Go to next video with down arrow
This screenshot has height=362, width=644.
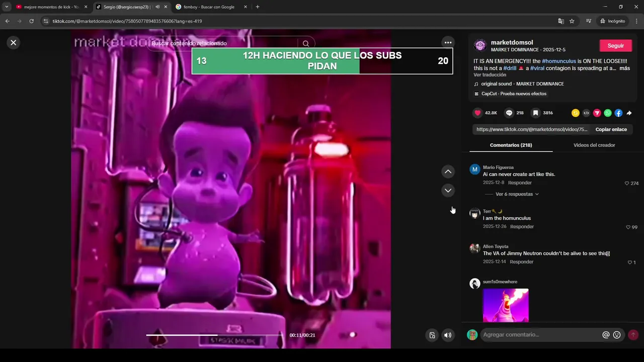click(448, 191)
